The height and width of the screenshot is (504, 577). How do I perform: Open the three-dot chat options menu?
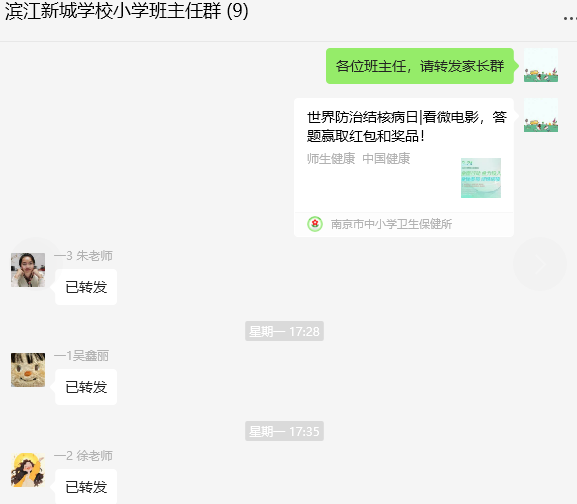[570, 18]
